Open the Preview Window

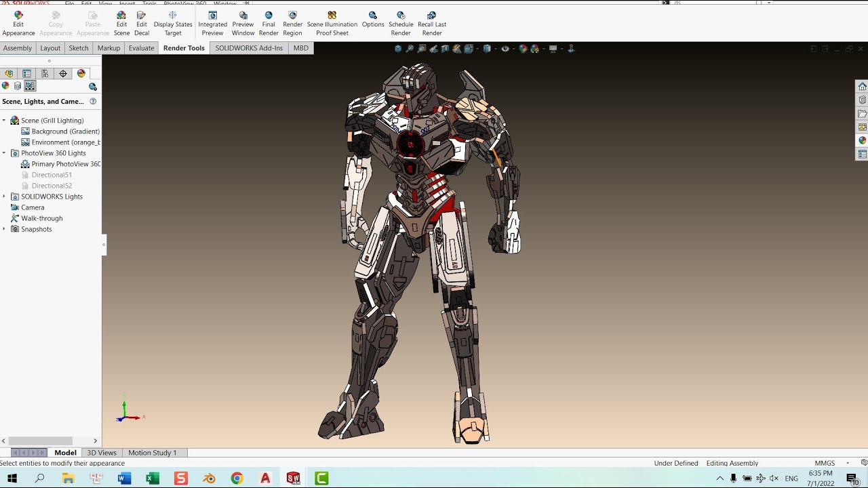tap(243, 24)
